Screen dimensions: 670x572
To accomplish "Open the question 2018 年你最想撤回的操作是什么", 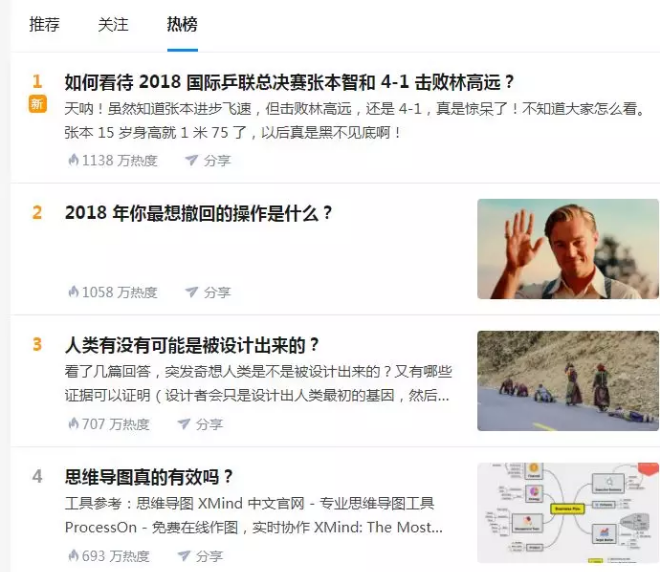I will click(x=198, y=213).
